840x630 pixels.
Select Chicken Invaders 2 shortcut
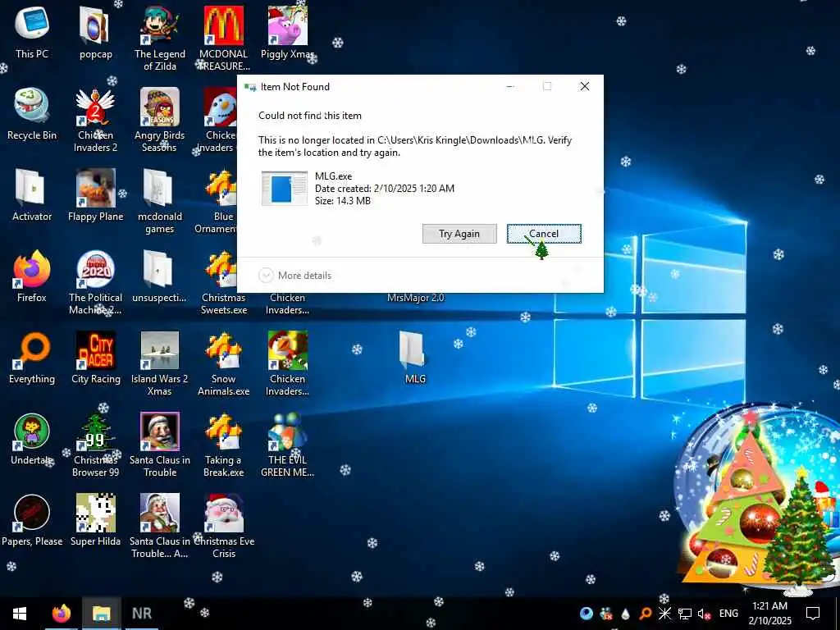(95, 120)
